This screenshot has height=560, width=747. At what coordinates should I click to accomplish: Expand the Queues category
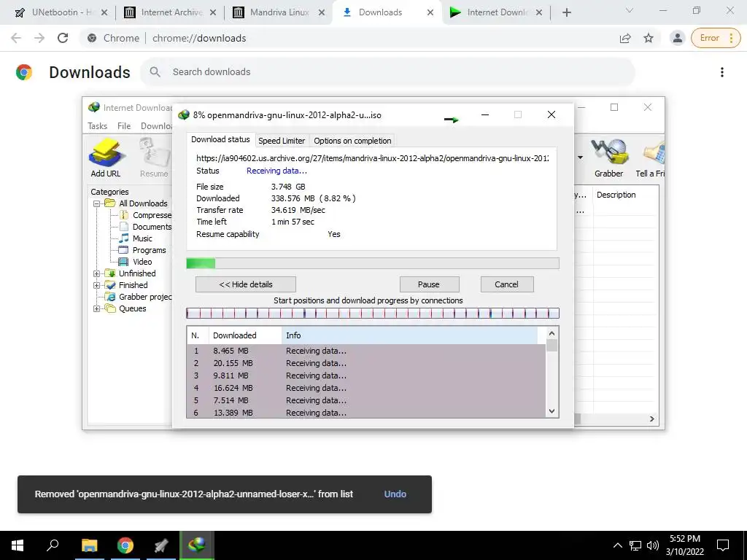[x=97, y=309]
